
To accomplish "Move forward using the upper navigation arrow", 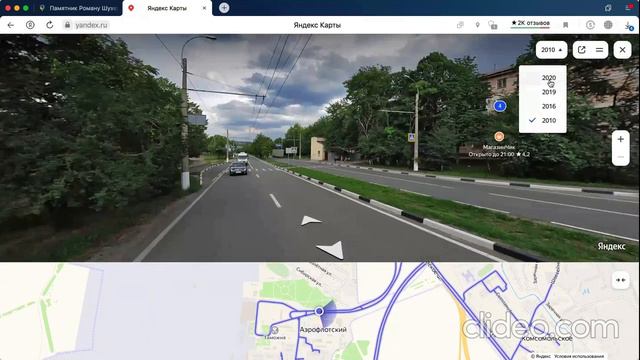I will coord(311,221).
